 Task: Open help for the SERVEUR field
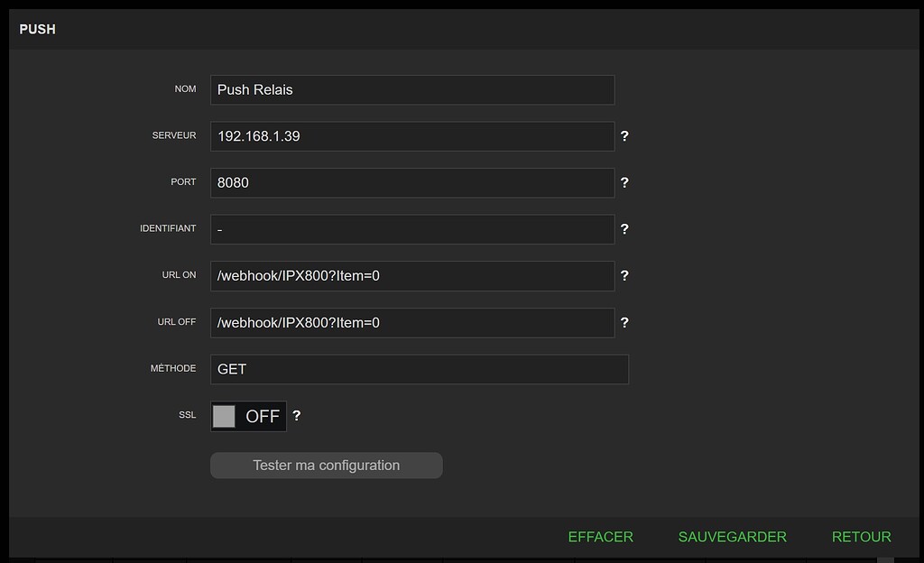[x=624, y=135]
